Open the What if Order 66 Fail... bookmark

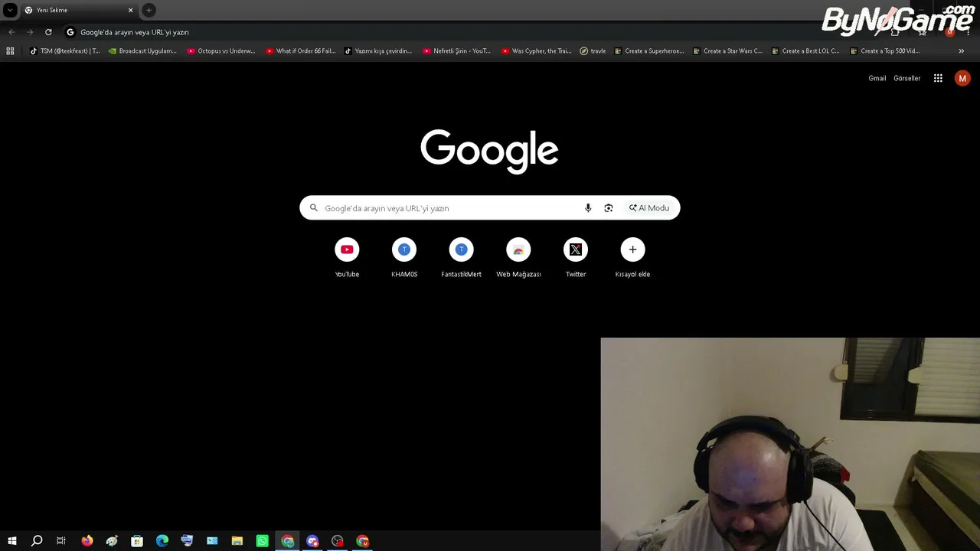pyautogui.click(x=301, y=51)
